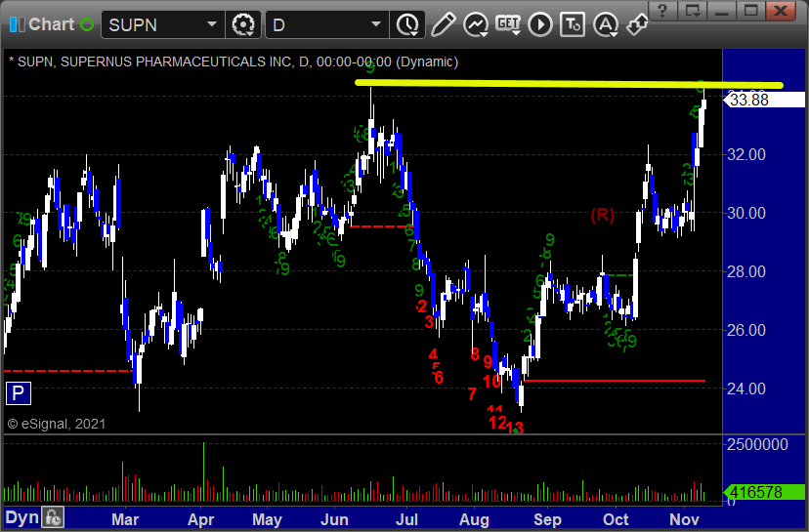Click the play replay button
The width and height of the screenshot is (809, 532).
coord(540,24)
